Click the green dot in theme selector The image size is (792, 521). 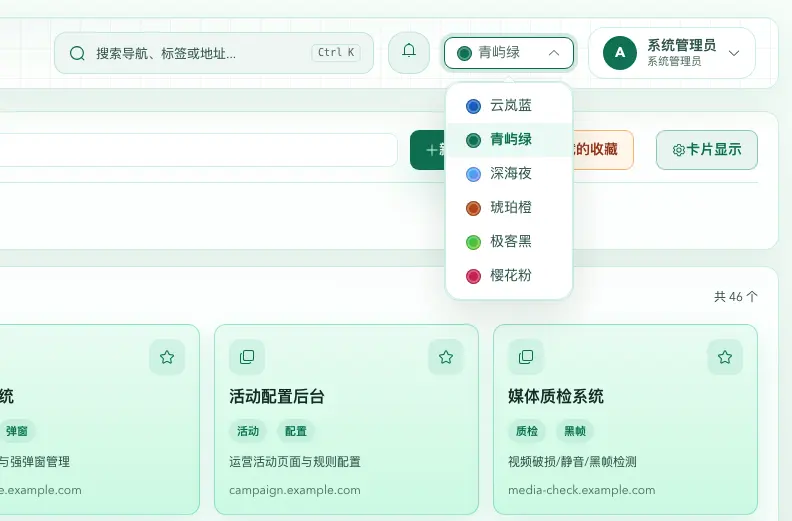[464, 53]
